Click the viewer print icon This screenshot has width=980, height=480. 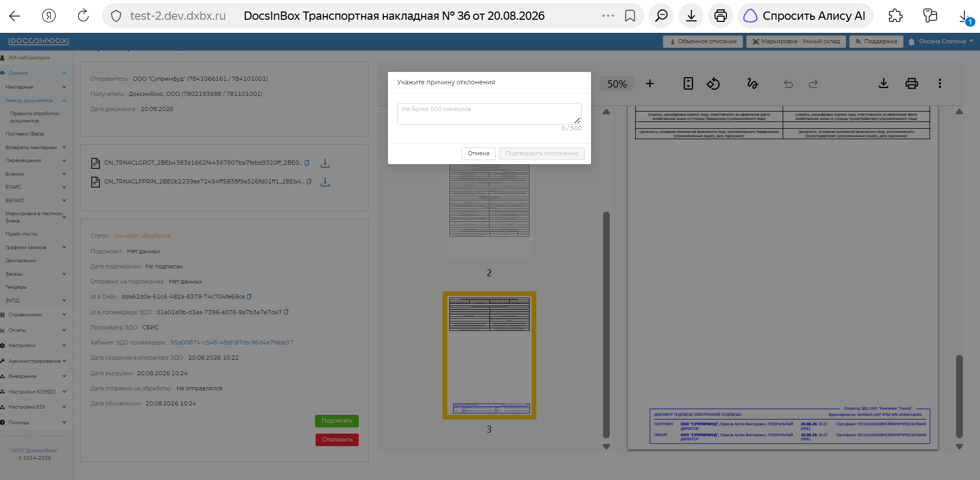(x=911, y=83)
